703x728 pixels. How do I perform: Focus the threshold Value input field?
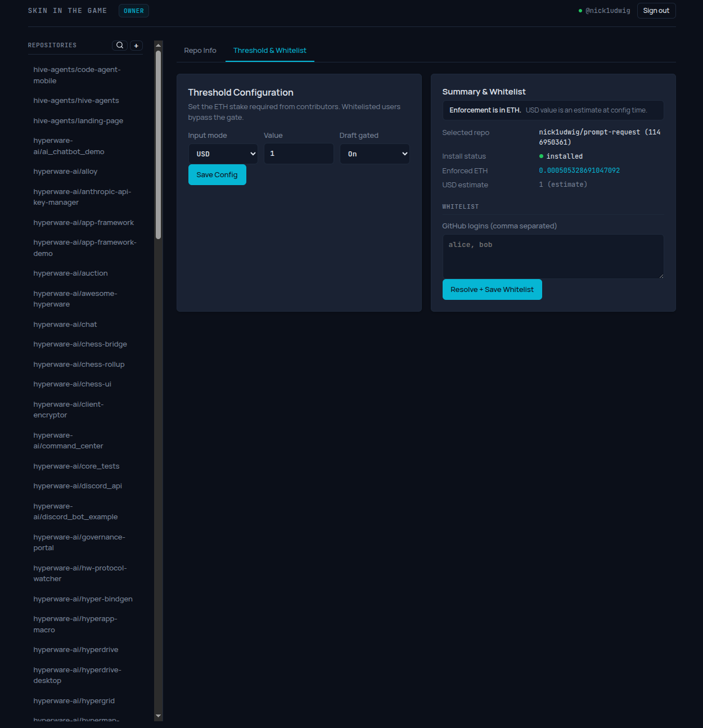[299, 154]
